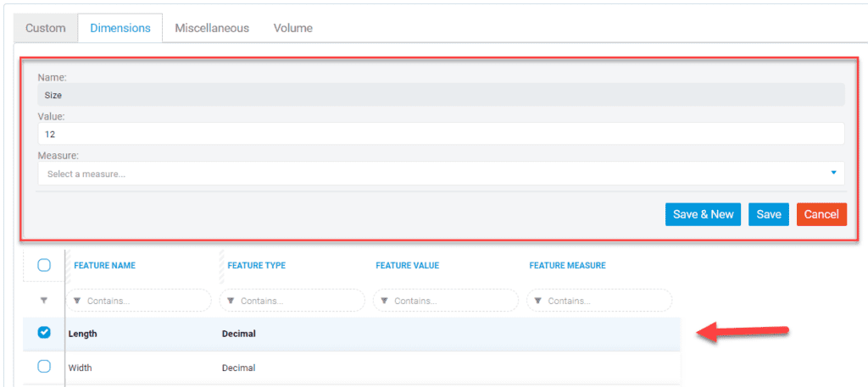Switch to the Custom tab

pos(46,28)
